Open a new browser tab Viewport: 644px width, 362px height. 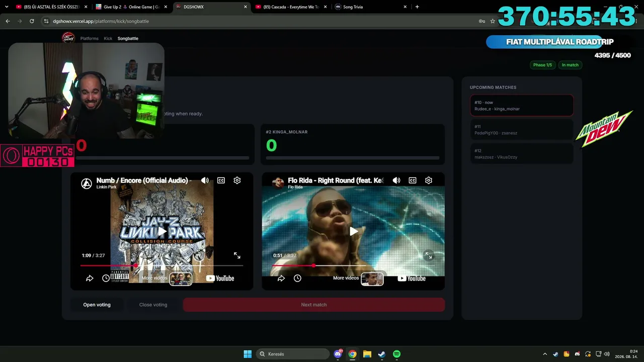[x=417, y=7]
